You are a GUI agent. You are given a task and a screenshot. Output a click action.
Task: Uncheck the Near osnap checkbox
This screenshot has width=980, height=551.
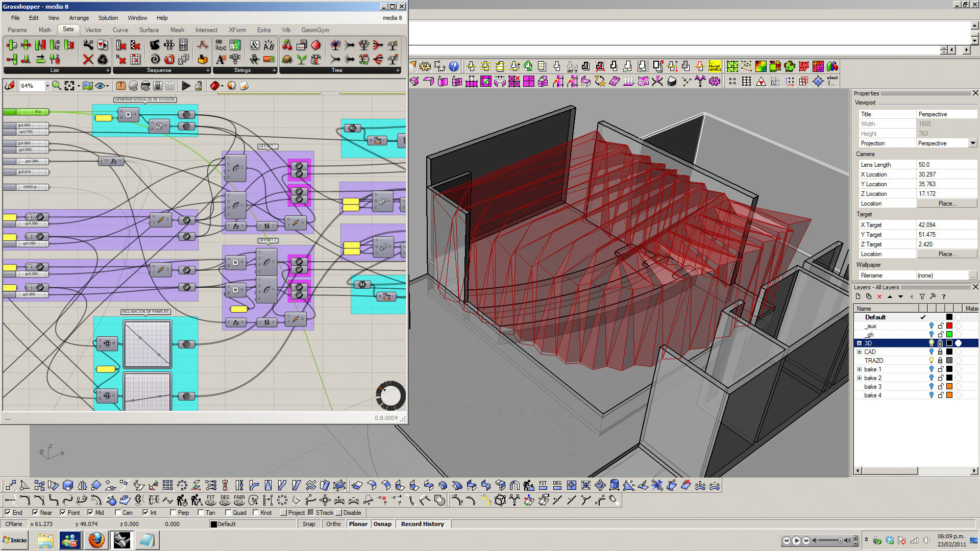35,513
